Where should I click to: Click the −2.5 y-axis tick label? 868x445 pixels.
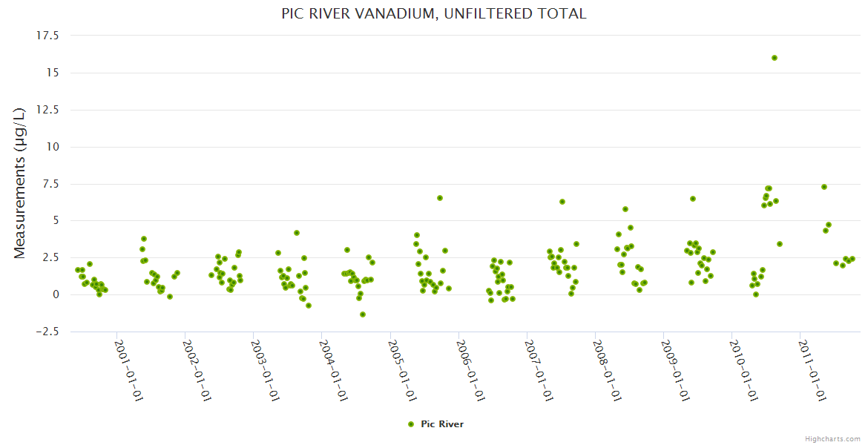(x=48, y=332)
